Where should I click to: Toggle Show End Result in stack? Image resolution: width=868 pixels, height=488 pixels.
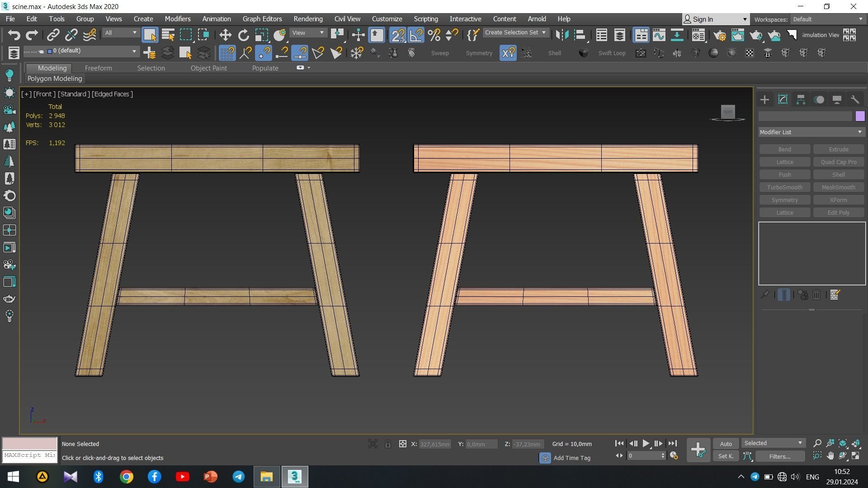(784, 295)
